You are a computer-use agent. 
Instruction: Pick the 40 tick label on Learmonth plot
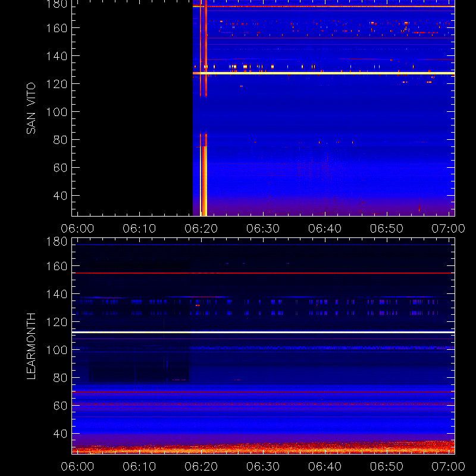point(60,434)
